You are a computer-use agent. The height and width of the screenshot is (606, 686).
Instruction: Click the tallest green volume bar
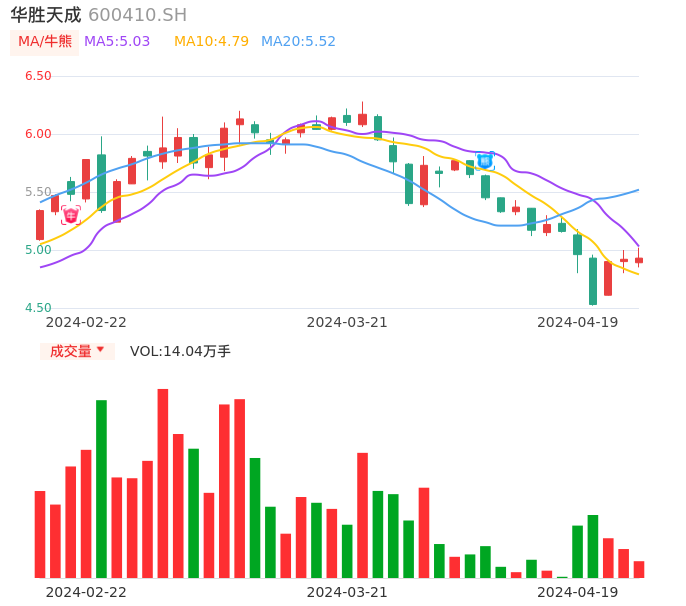tap(101, 488)
